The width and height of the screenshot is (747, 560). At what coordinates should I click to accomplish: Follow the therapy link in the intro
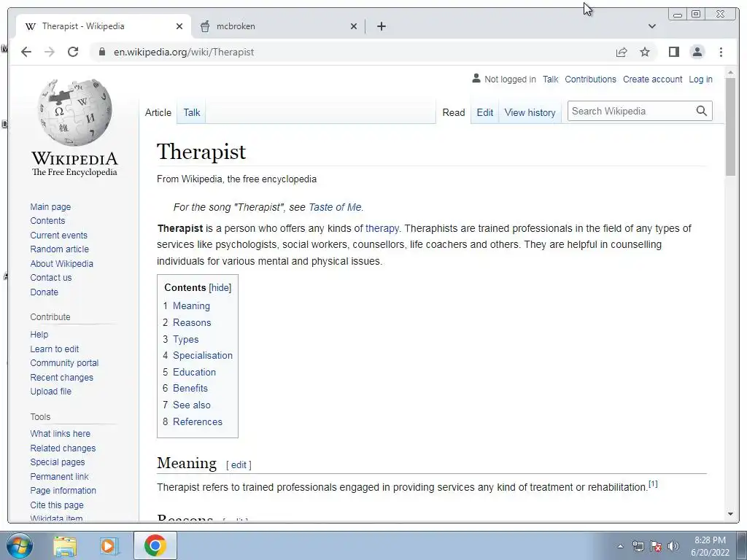382,228
